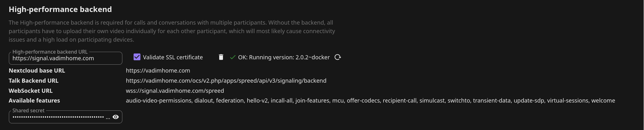Viewport: 644px width, 130px height.
Task: Click the High-performance backend section heading
Action: click(x=60, y=9)
